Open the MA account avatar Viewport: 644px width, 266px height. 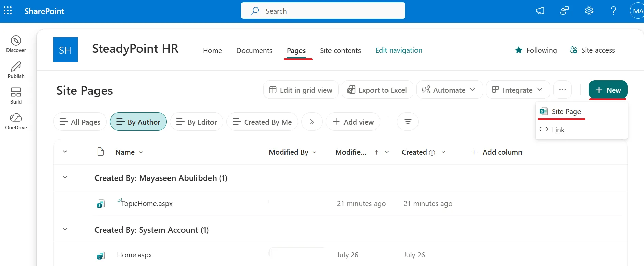click(x=637, y=11)
